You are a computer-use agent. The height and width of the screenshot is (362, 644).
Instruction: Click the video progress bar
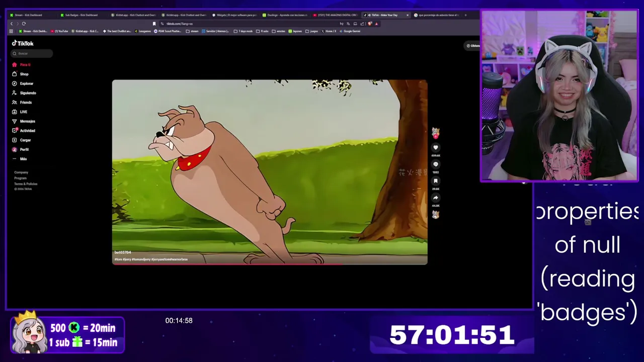point(270,263)
